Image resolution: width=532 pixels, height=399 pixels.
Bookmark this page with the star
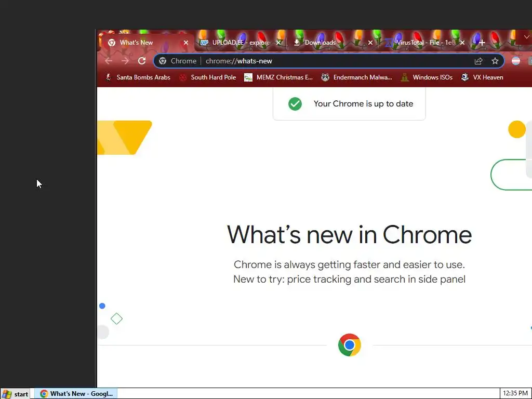(x=495, y=61)
